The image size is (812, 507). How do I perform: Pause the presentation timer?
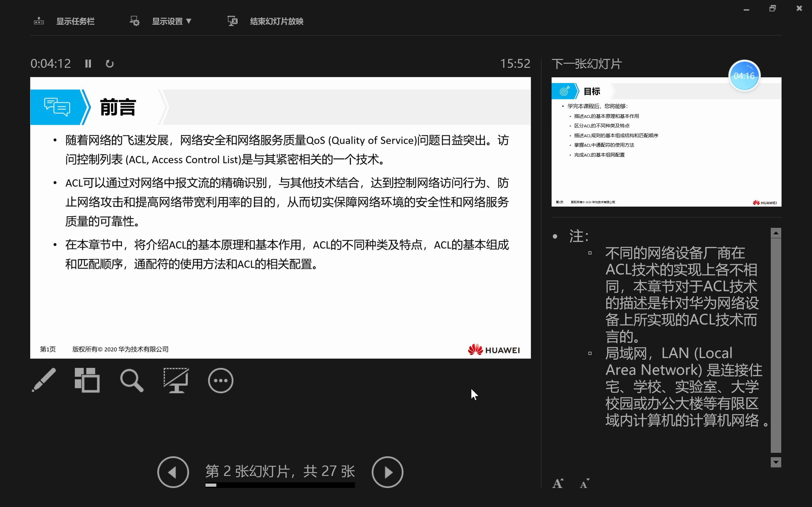[x=88, y=63]
